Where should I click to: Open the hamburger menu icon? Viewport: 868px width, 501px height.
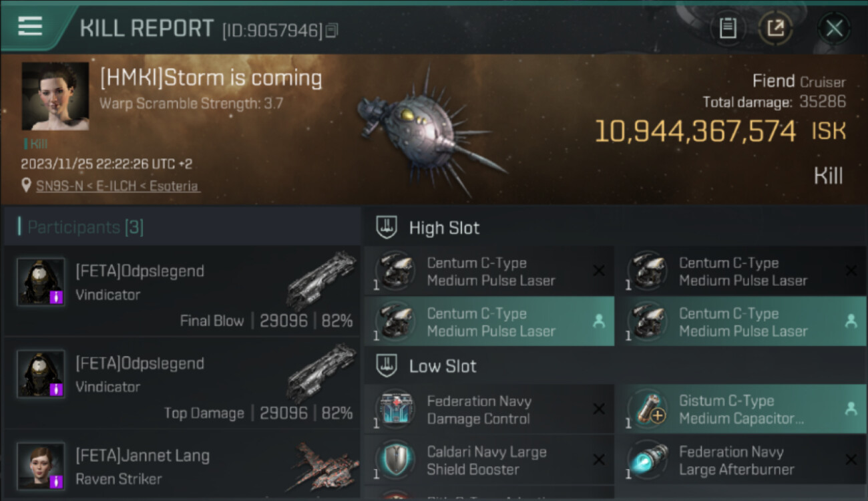pos(30,26)
